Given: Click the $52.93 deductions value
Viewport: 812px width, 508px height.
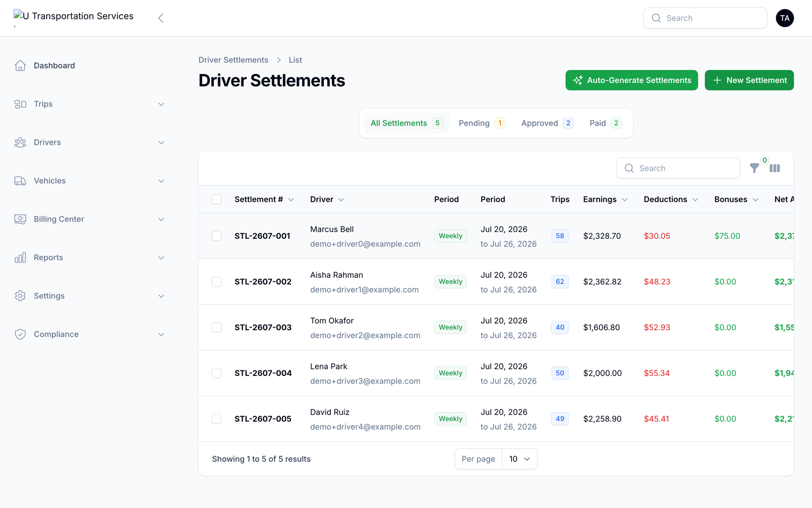Looking at the screenshot, I should (x=657, y=327).
